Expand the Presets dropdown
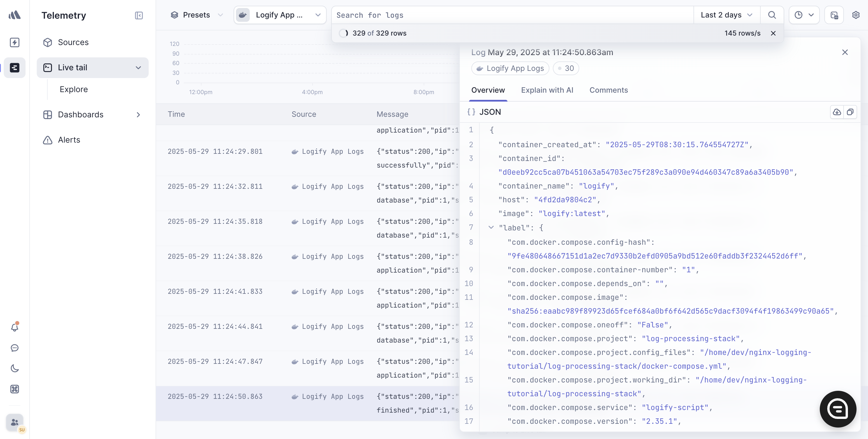868x439 pixels. click(196, 15)
